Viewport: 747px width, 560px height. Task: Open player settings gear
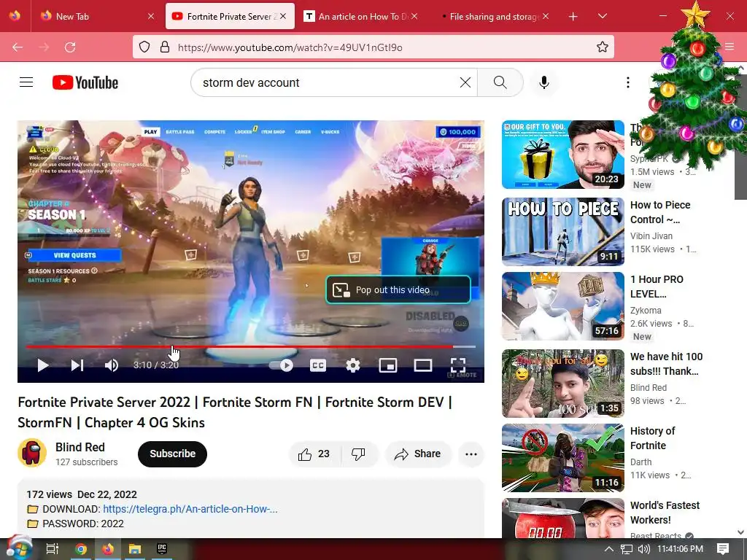[352, 365]
